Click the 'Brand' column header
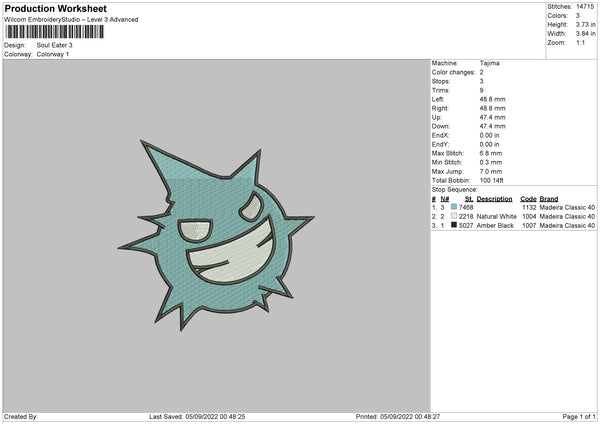 pos(549,199)
